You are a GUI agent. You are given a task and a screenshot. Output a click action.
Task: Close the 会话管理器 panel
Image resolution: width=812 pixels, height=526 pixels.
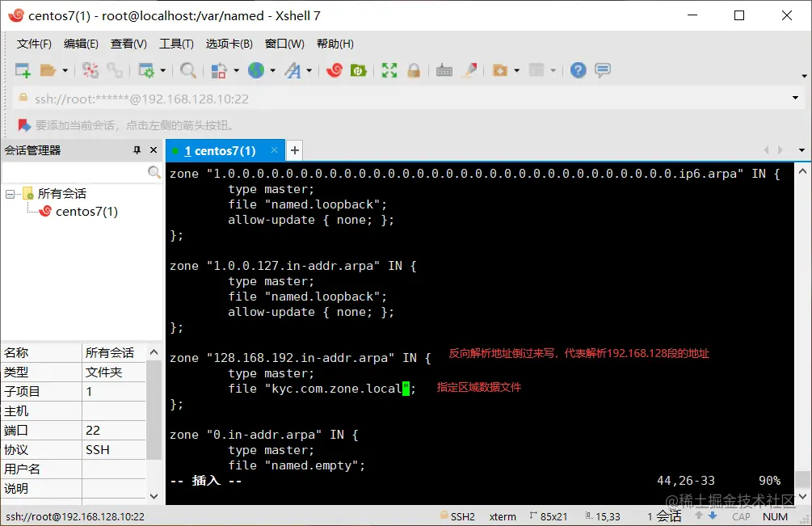[x=154, y=150]
